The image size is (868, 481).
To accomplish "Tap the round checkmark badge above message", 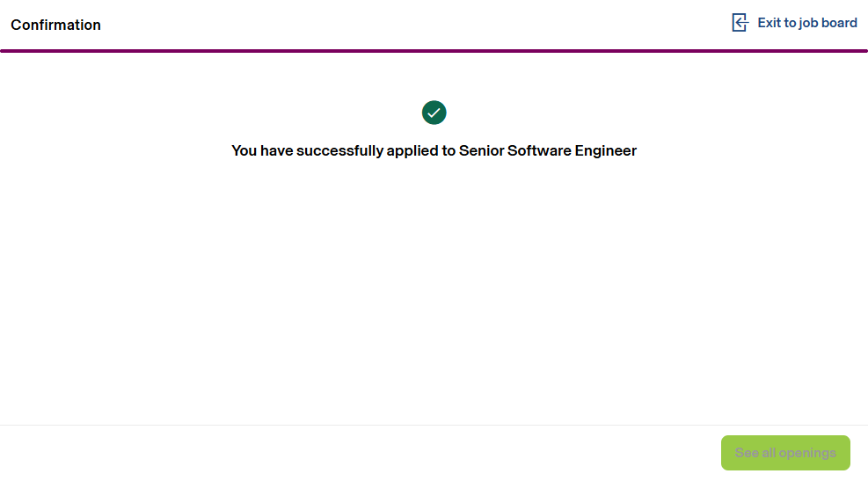I will [434, 113].
